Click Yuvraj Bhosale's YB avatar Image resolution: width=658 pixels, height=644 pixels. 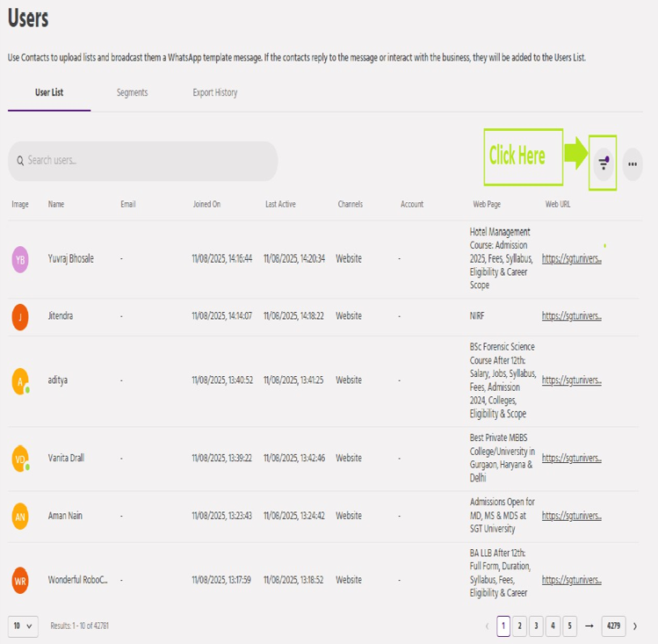pos(20,259)
